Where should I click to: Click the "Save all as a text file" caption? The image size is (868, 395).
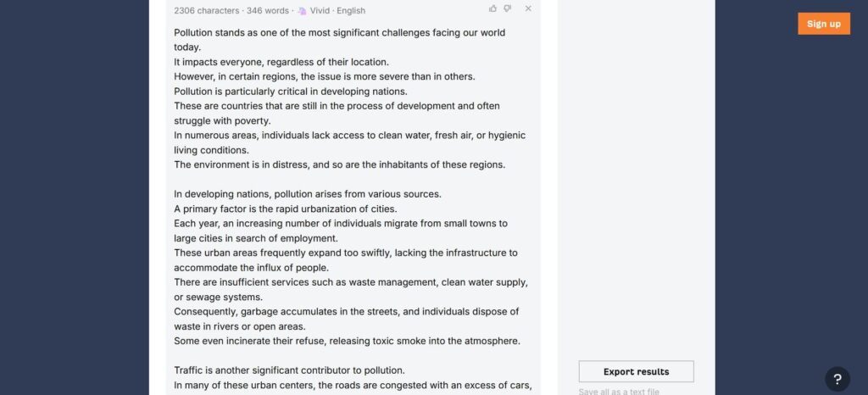point(619,391)
